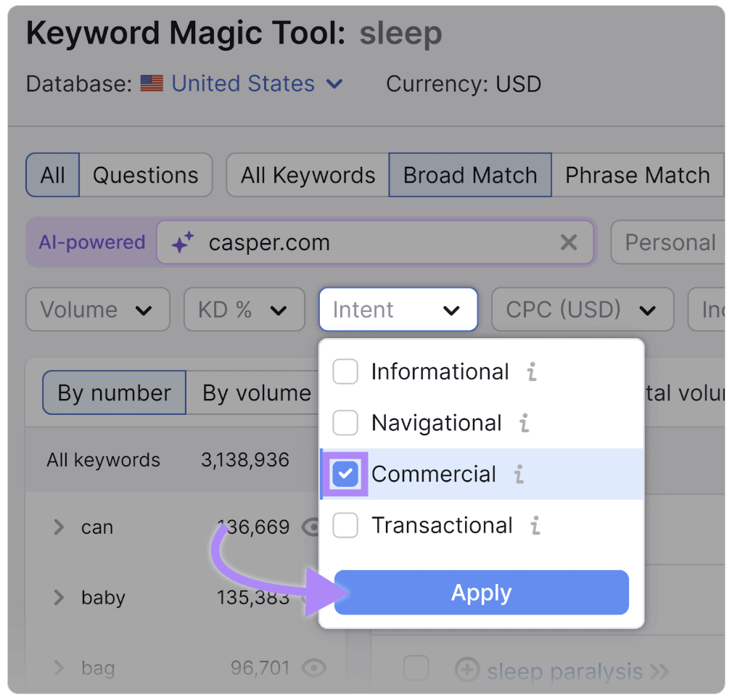Viewport: 732px width, 700px height.
Task: Open the Volume filter dropdown
Action: [97, 310]
